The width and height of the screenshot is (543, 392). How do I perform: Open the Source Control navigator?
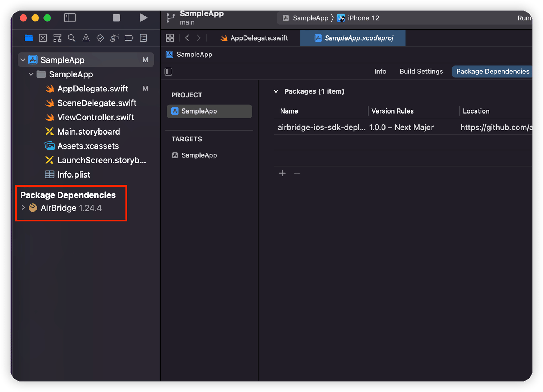pos(43,38)
